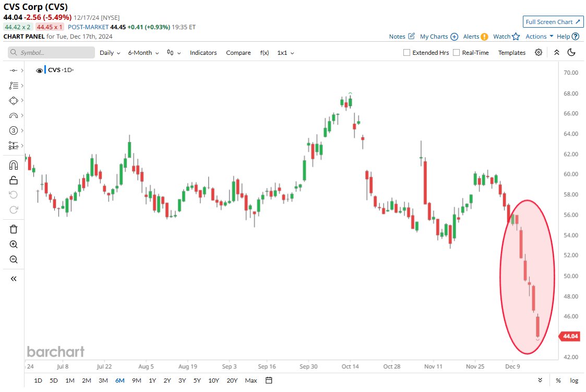The width and height of the screenshot is (586, 392).
Task: Choose the arc drawing tool
Action: pos(14,115)
